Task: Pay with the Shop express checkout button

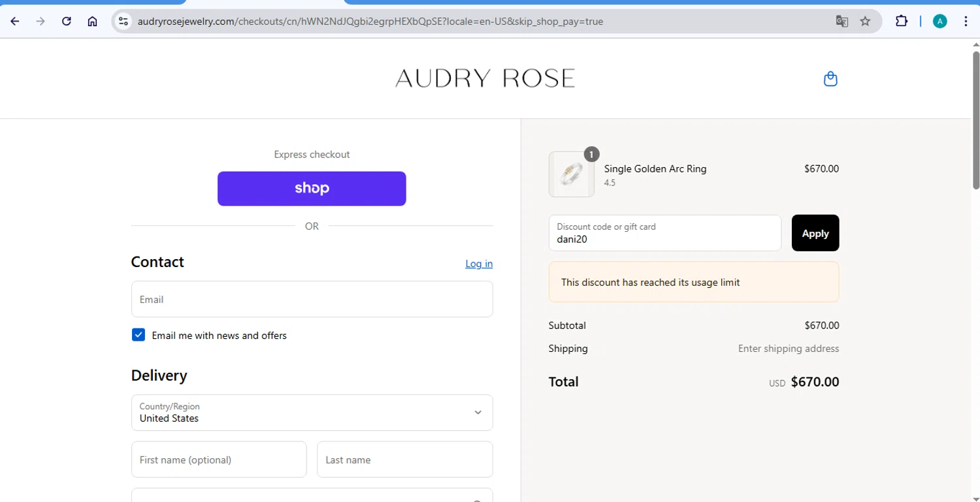Action: [312, 189]
